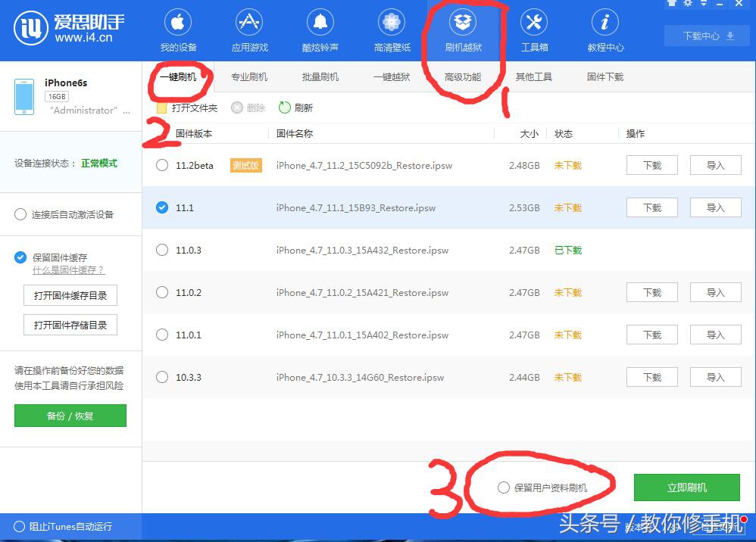Download the 11.0.2 firmware

[652, 292]
